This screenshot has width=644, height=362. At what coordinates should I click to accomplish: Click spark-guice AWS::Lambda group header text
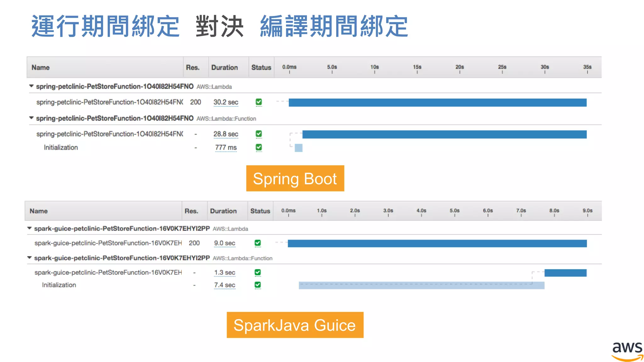tap(141, 229)
